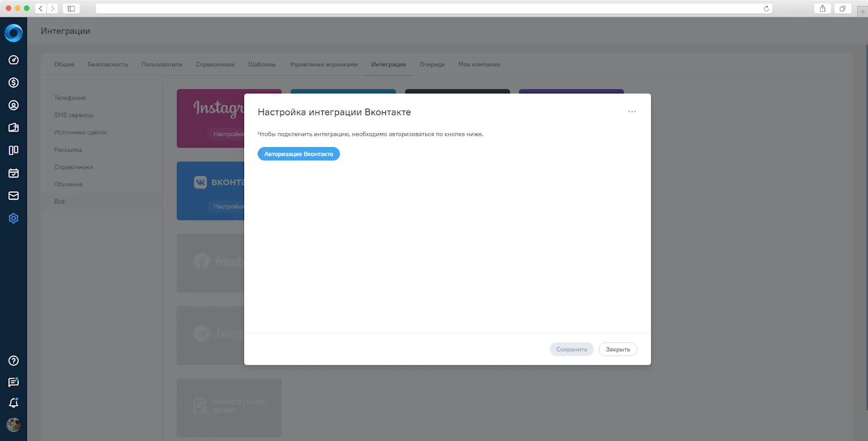Open the kanban boards icon in sidebar
Image resolution: width=868 pixels, height=441 pixels.
[14, 150]
